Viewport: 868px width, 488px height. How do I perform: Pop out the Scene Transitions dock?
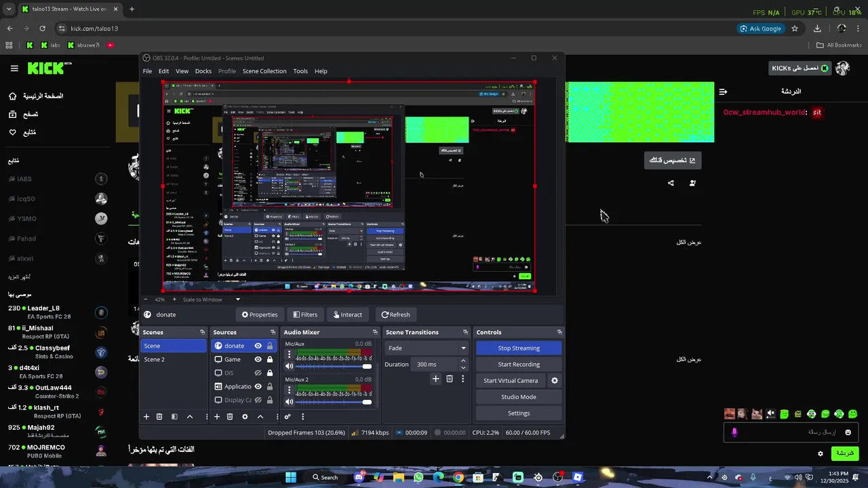tap(465, 332)
